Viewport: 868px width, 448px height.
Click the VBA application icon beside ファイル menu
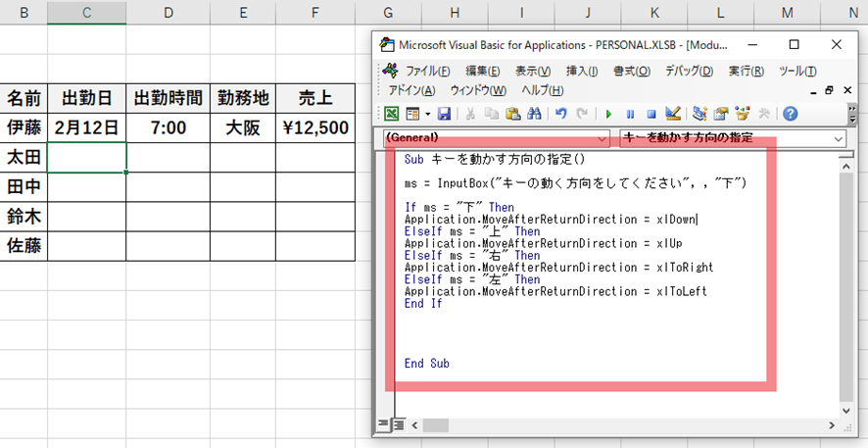[x=391, y=71]
